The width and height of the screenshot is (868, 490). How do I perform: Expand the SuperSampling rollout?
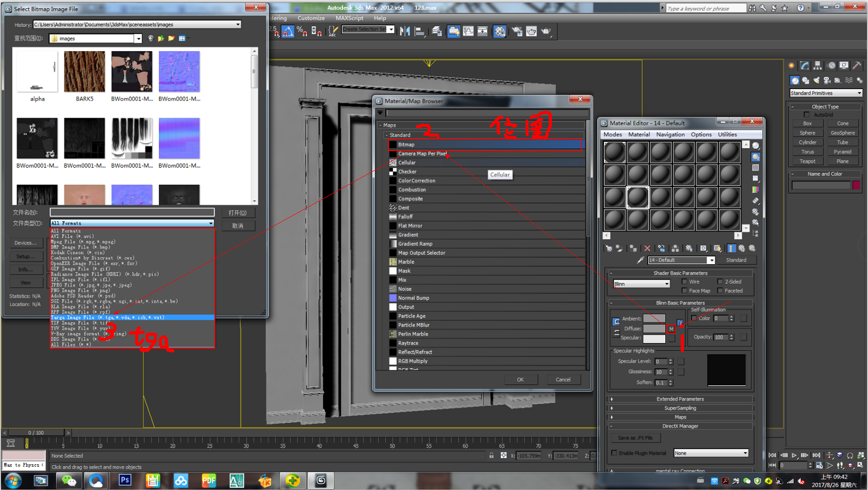(680, 408)
